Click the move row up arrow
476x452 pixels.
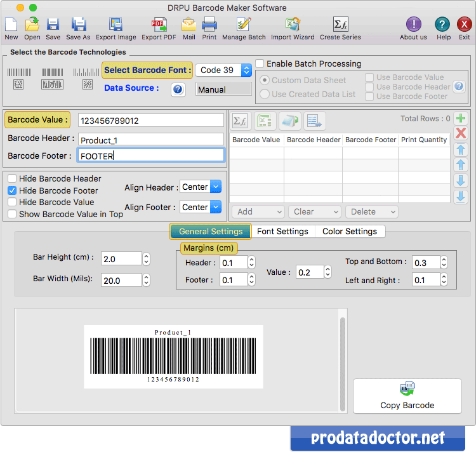(x=461, y=165)
